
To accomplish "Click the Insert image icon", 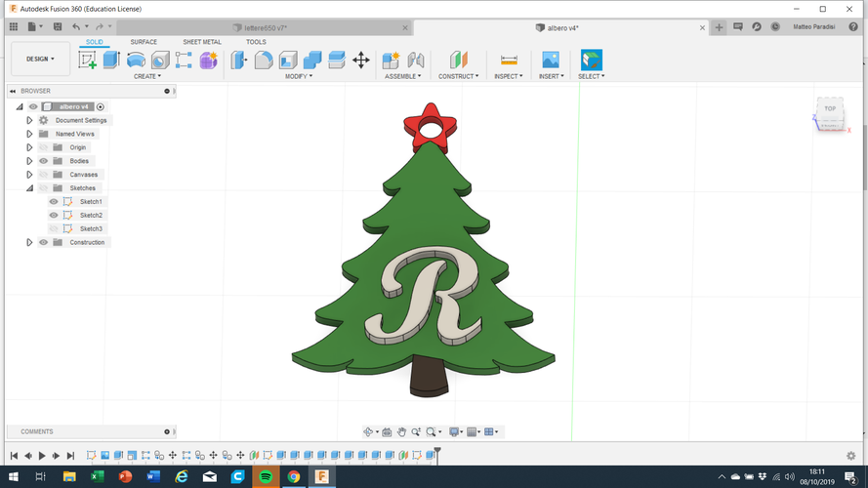I will pos(551,60).
